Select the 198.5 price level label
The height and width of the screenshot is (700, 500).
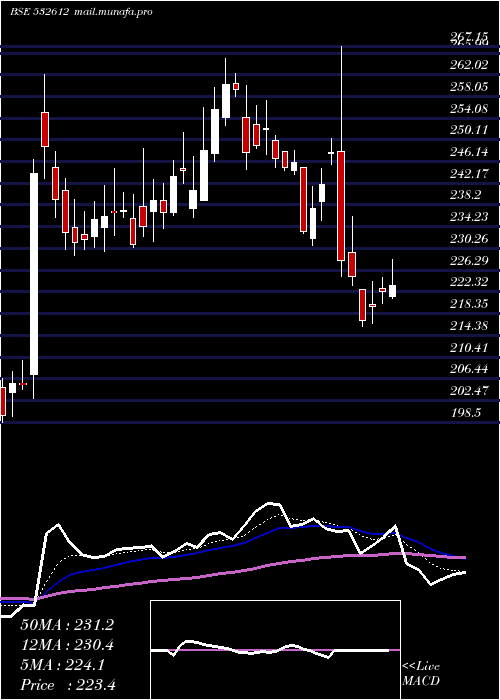click(x=465, y=412)
